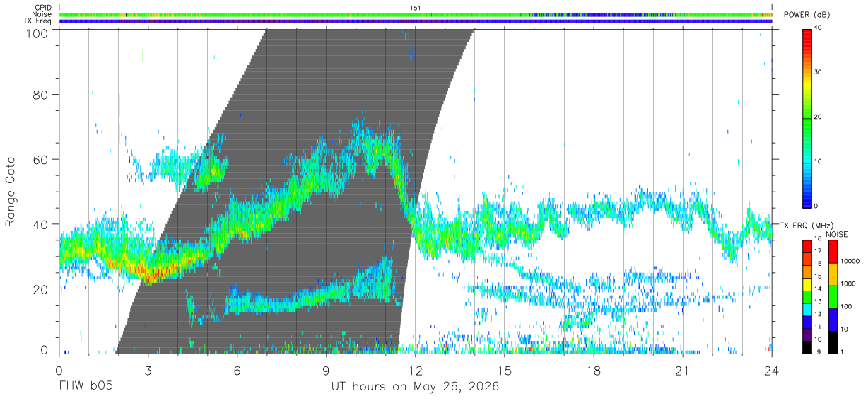Screen dimensions: 868x401
Task: Click the power colorbar label 40
Action: click(x=819, y=28)
